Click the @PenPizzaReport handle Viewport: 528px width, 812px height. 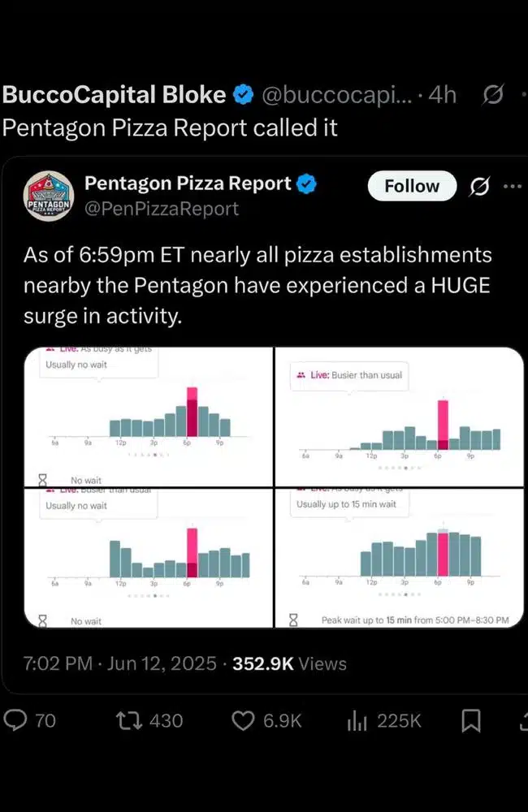162,209
